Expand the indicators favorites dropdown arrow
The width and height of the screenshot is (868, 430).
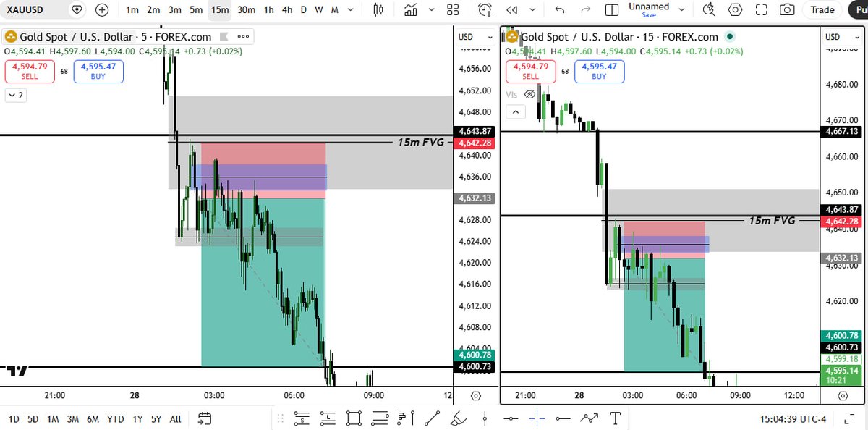[x=433, y=10]
